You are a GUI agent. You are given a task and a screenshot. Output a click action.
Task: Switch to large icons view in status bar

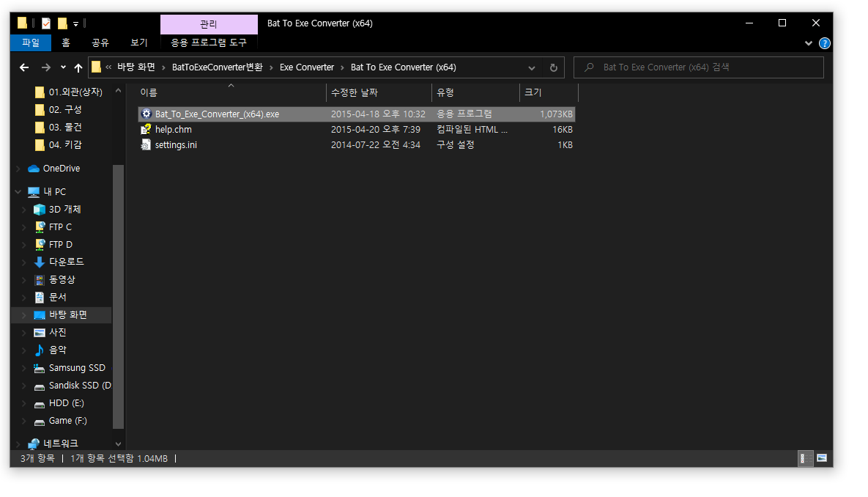pos(822,458)
